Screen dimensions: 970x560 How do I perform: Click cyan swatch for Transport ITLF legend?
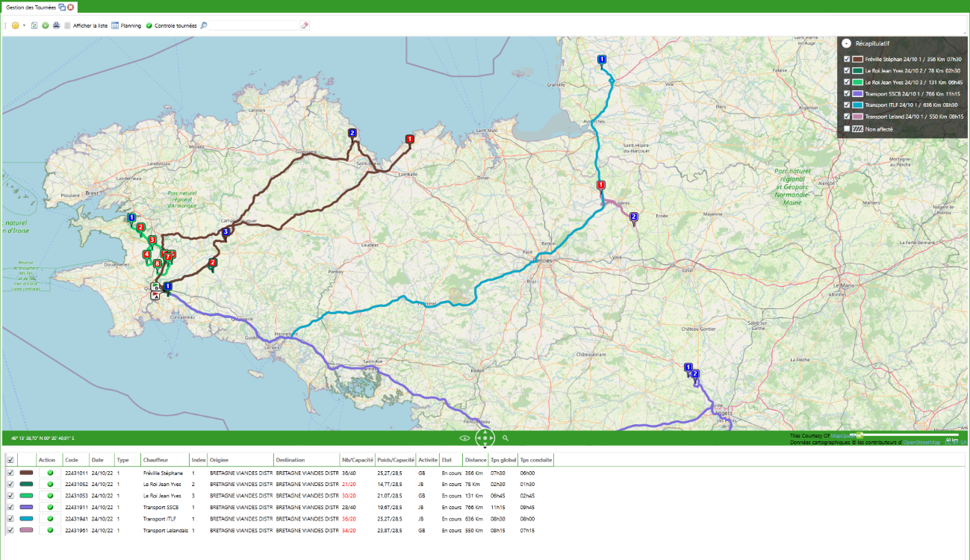[858, 105]
